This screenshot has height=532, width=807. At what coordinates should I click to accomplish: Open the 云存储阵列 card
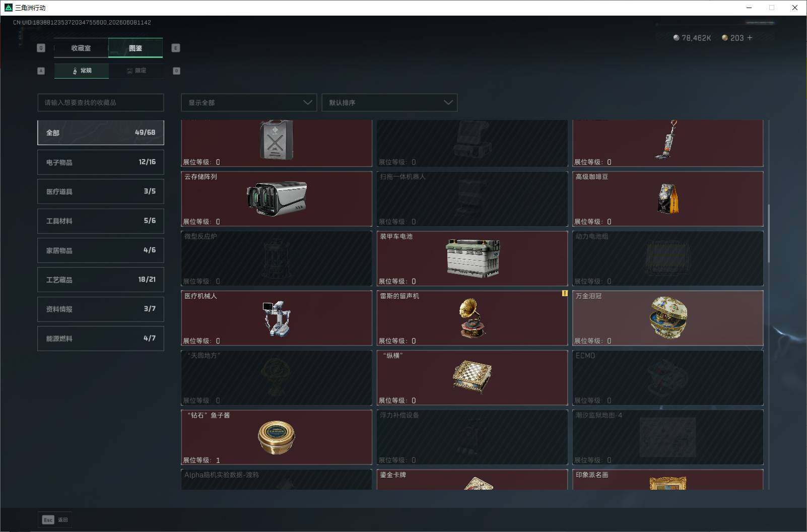(x=277, y=199)
